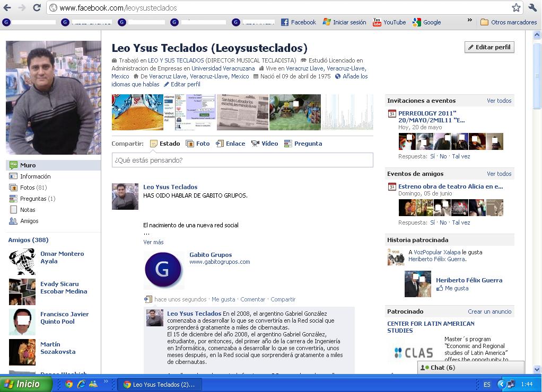542x392 pixels.
Task: Select Foto share option
Action: 198,144
